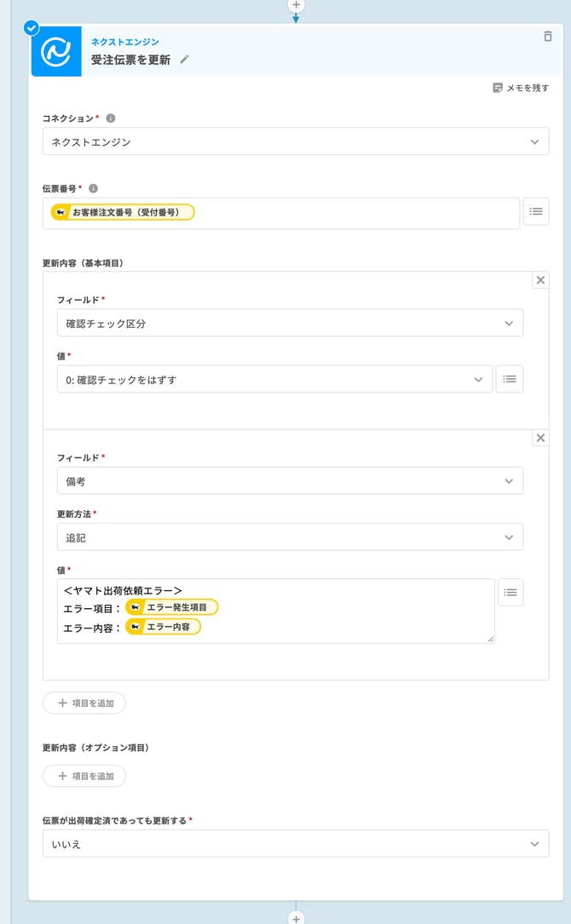Remove the 備考 field block

[540, 438]
